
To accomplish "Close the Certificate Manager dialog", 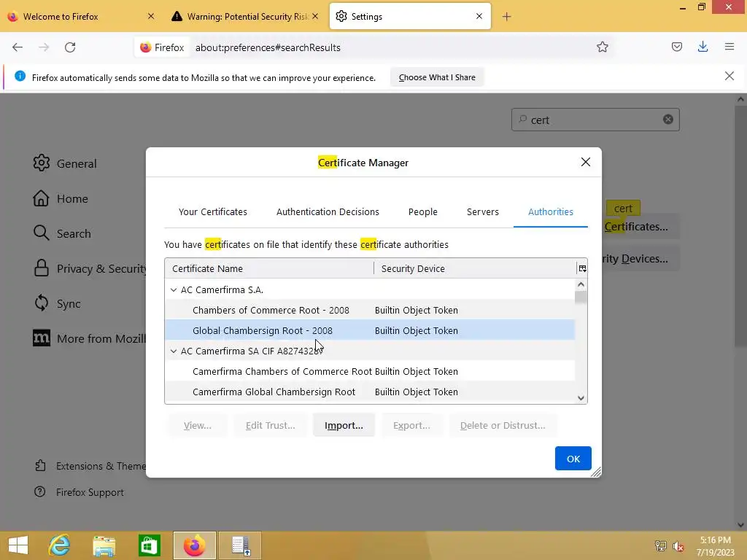I will tap(586, 162).
